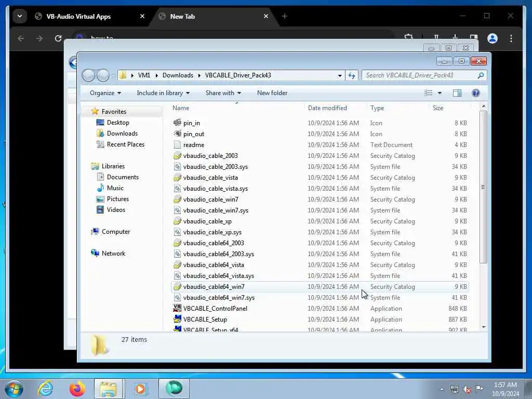The image size is (532, 399).
Task: Open Windows Media Player from taskbar
Action: [x=140, y=389]
